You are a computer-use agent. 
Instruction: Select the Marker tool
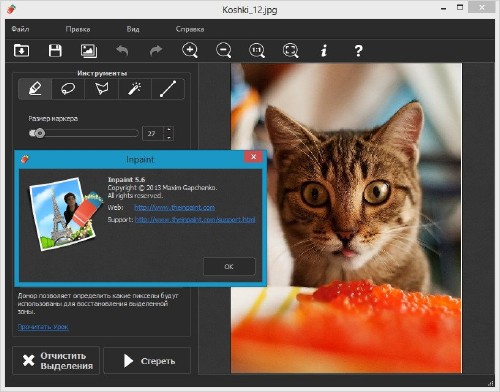pos(35,89)
